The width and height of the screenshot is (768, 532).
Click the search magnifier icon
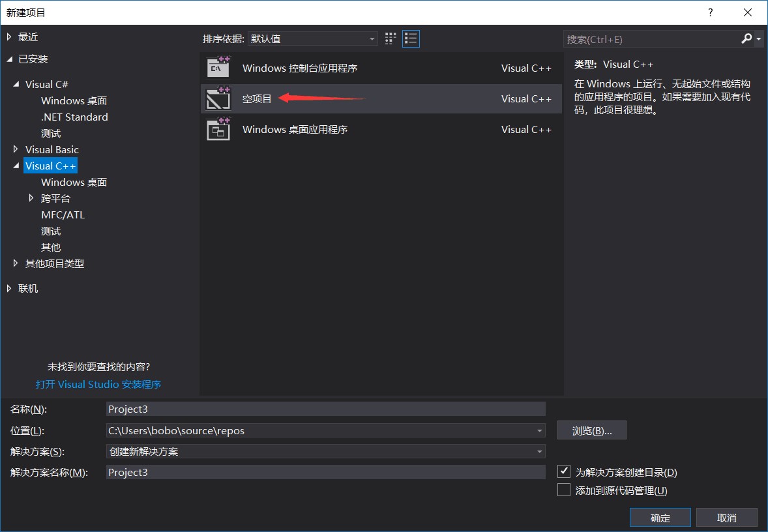coord(746,38)
